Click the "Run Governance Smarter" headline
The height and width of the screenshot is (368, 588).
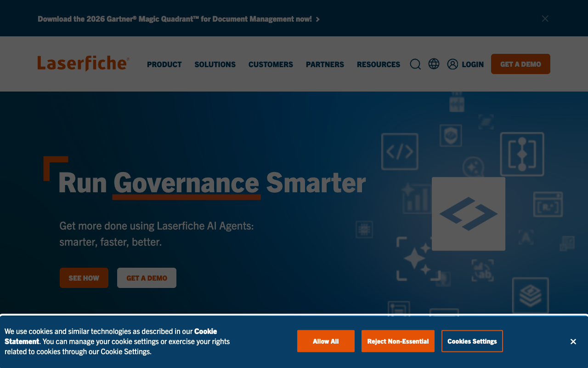[x=212, y=183]
